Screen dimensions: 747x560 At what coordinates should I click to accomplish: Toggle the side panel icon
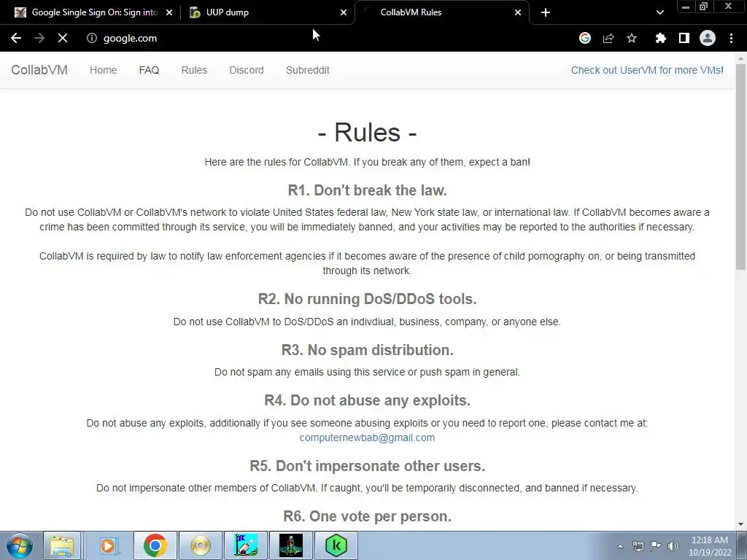tap(684, 38)
